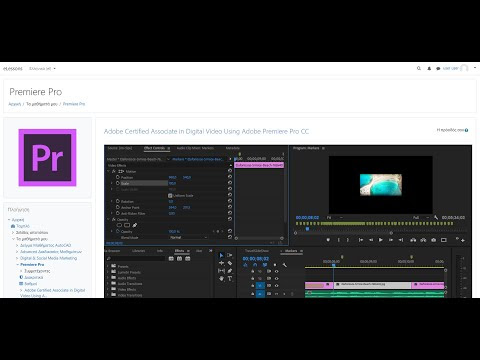Image resolution: width=480 pixels, height=360 pixels.
Task: Toggle eye visibility of top video track
Action: (x=277, y=271)
